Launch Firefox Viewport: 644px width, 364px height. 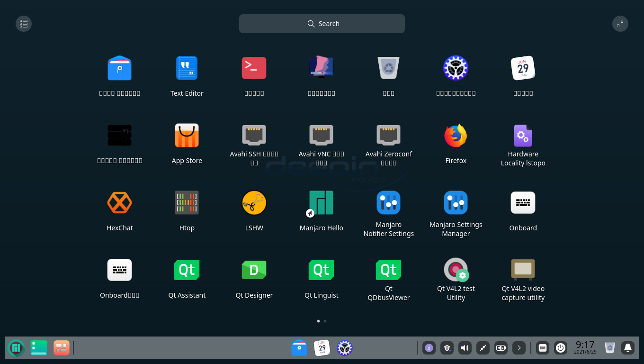pos(456,136)
